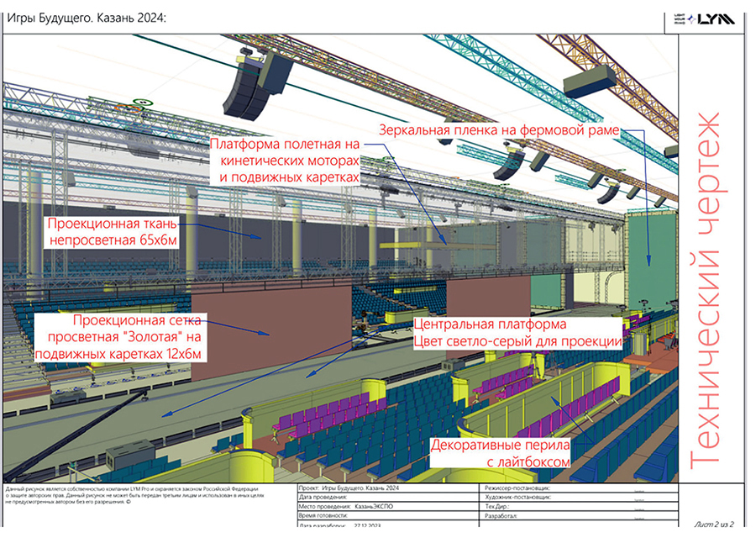Click the 'Лист 2 из 2' page indicator
The width and height of the screenshot is (756, 543).
pyautogui.click(x=714, y=525)
